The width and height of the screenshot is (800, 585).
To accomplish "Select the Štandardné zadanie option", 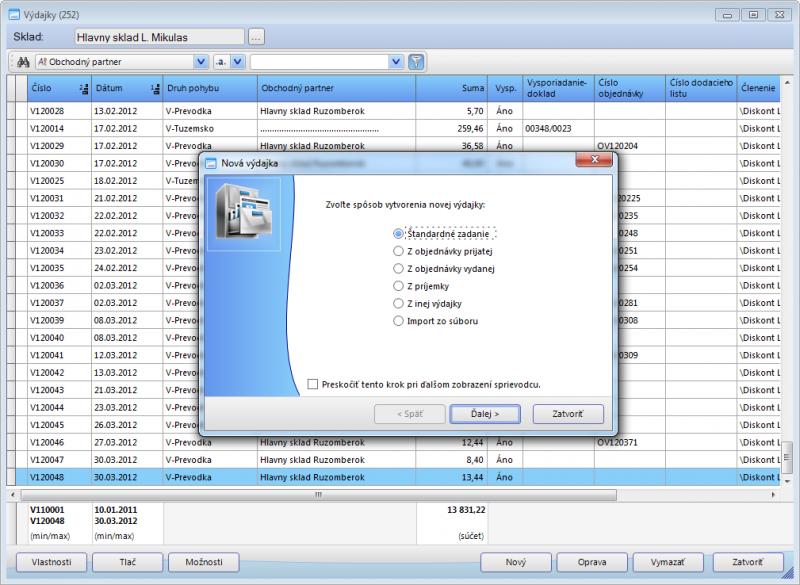I will point(399,233).
